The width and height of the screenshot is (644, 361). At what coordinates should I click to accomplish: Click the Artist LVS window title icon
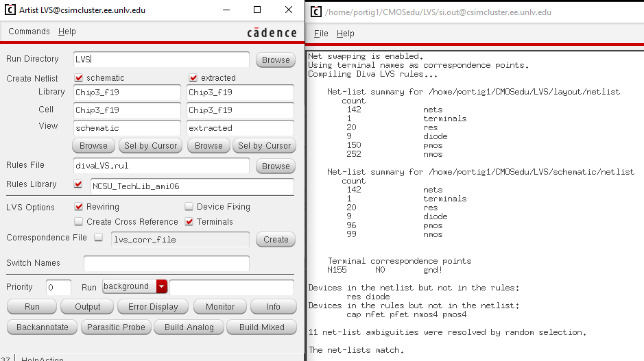pyautogui.click(x=10, y=10)
